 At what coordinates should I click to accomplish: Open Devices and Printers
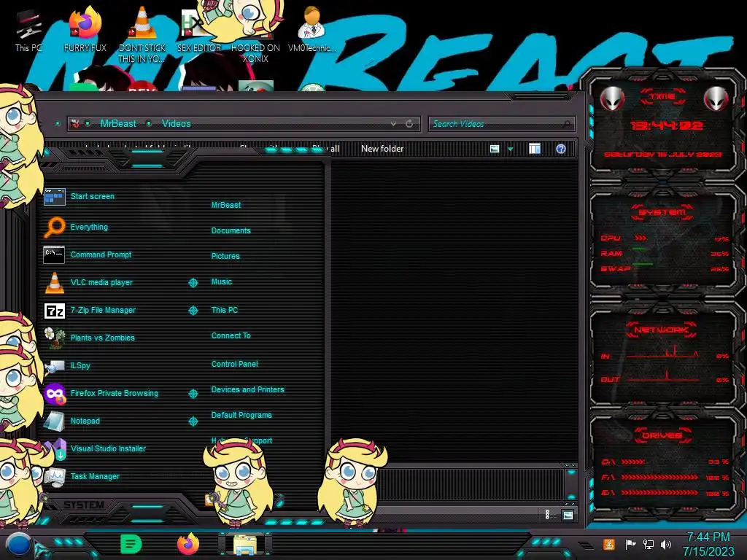(x=247, y=389)
